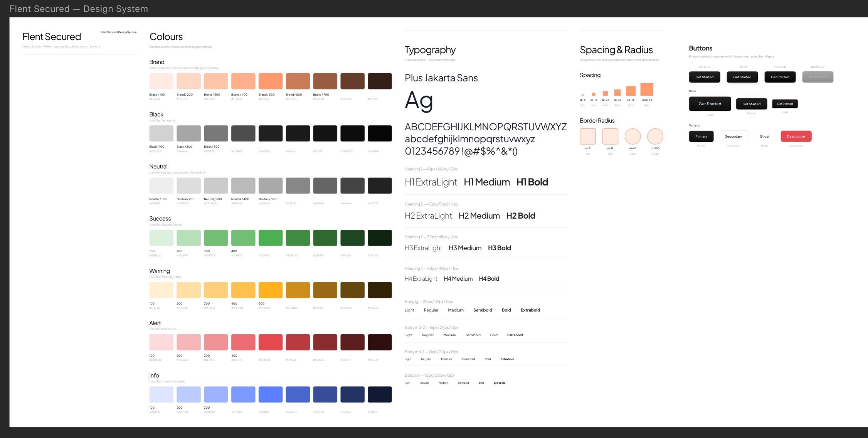This screenshot has height=438, width=868.
Task: Click the Secondary variant button
Action: [x=733, y=136]
